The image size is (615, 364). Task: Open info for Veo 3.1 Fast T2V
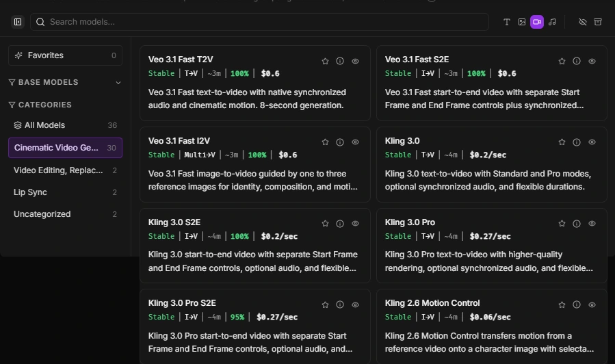coord(340,61)
